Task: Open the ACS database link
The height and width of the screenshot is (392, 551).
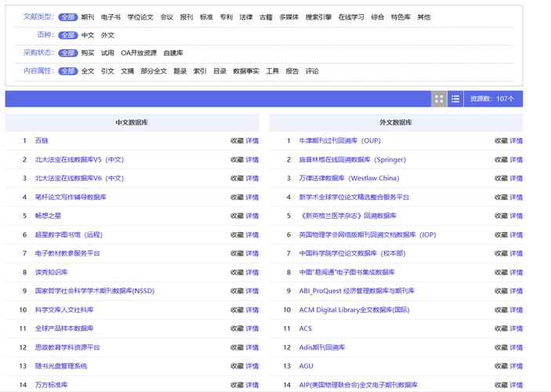Action: [x=306, y=328]
